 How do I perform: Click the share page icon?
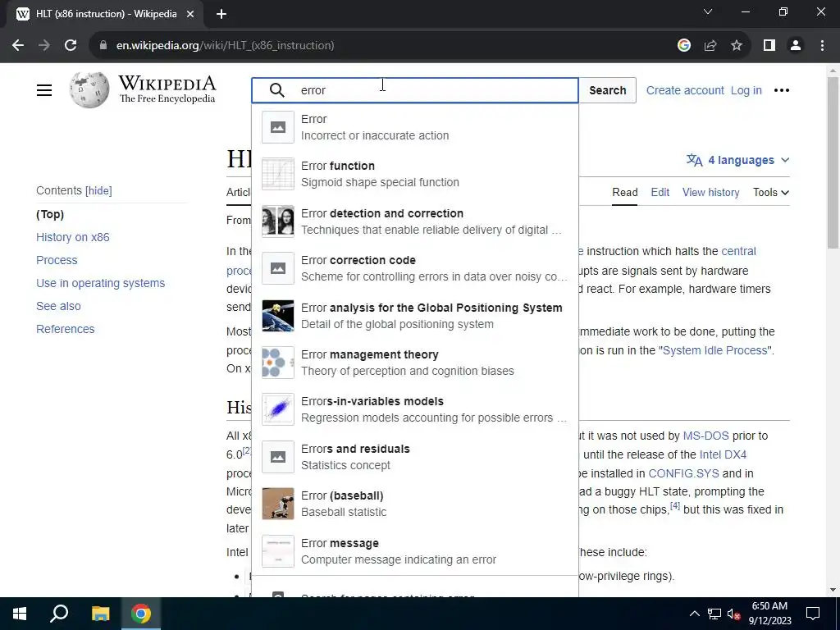click(710, 46)
